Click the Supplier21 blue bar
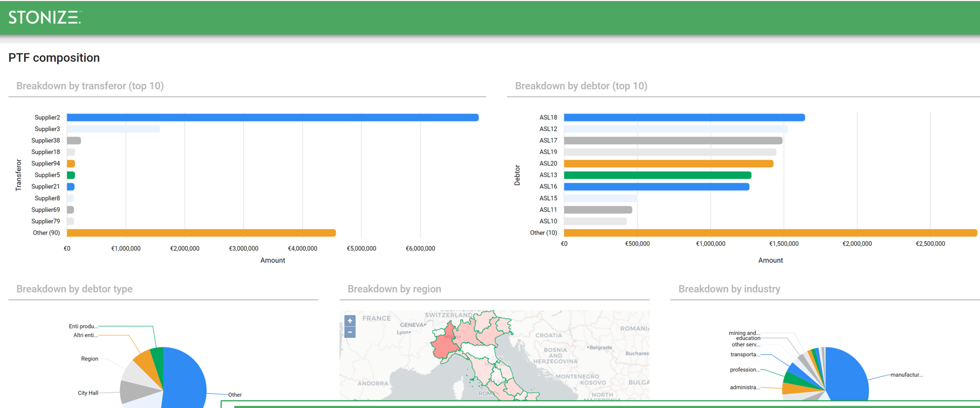The width and height of the screenshot is (980, 408). click(71, 187)
